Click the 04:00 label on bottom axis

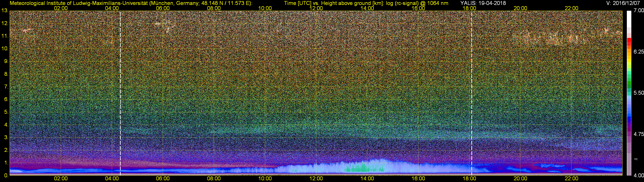click(112, 179)
